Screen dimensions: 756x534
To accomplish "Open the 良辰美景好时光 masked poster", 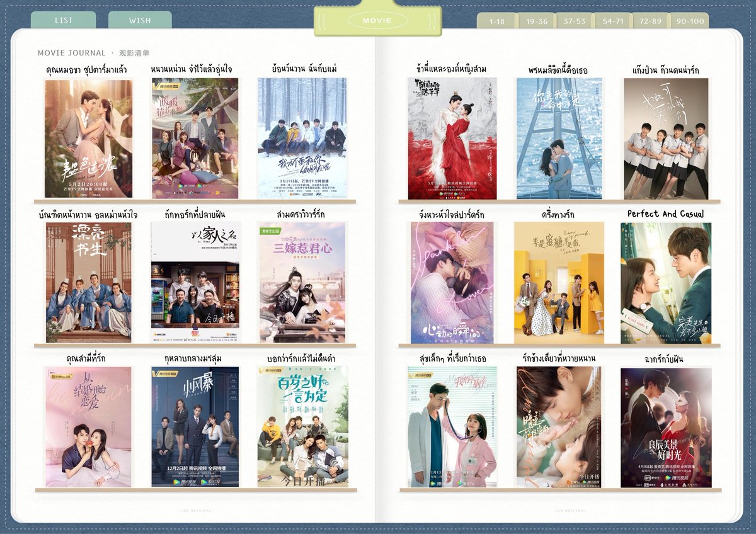I will click(666, 428).
